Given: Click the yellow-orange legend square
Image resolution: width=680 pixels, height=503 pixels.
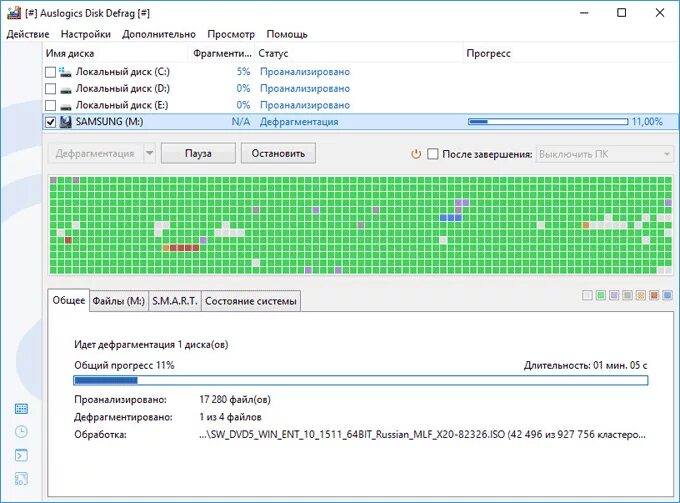Looking at the screenshot, I should (641, 296).
